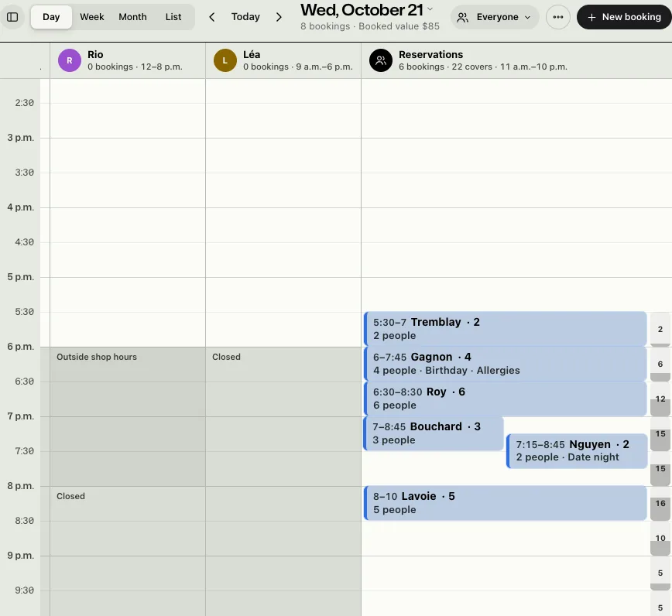
Task: Switch to Month view
Action: [132, 17]
